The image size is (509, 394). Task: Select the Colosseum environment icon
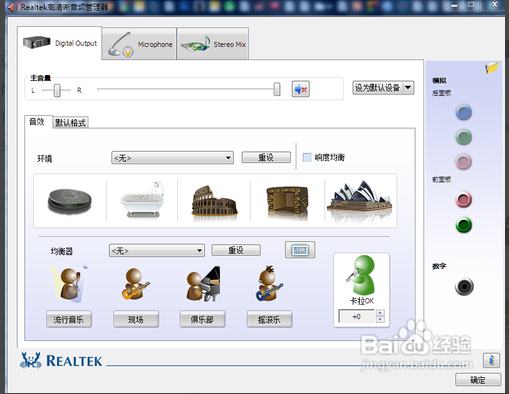214,201
